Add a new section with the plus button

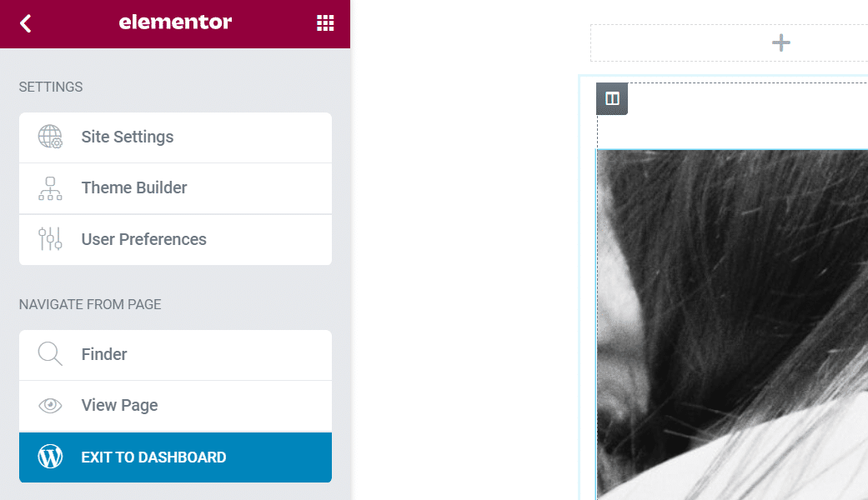[x=780, y=42]
